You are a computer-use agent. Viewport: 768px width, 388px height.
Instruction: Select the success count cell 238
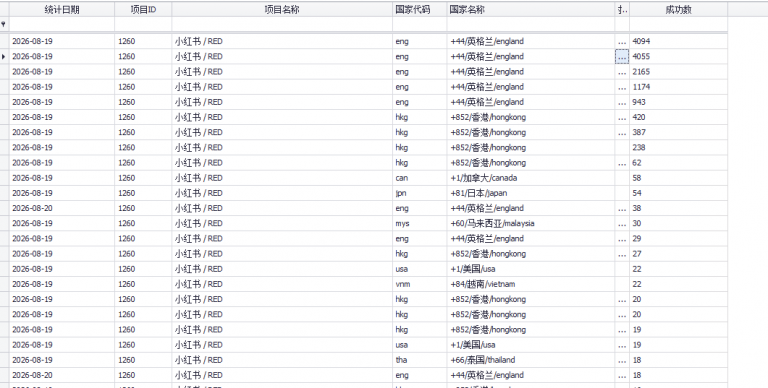(x=678, y=148)
